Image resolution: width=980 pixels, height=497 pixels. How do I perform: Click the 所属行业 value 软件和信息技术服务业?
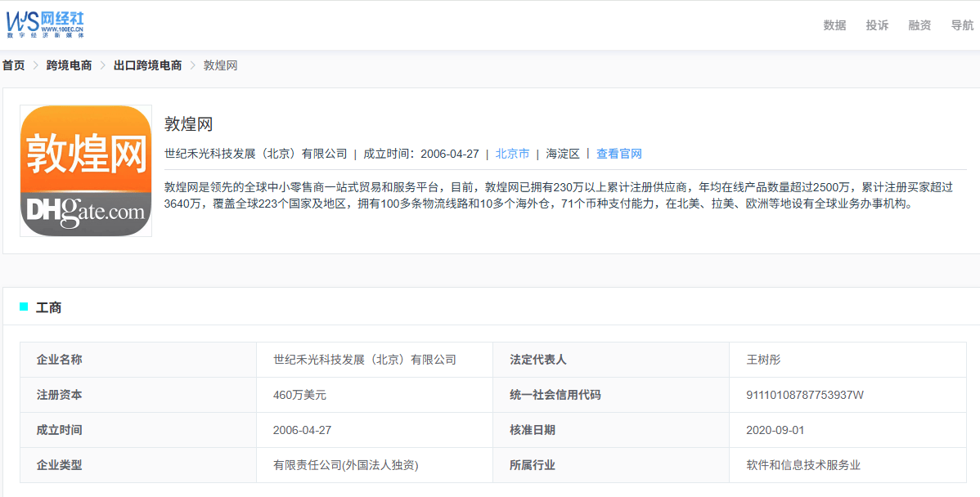[803, 465]
